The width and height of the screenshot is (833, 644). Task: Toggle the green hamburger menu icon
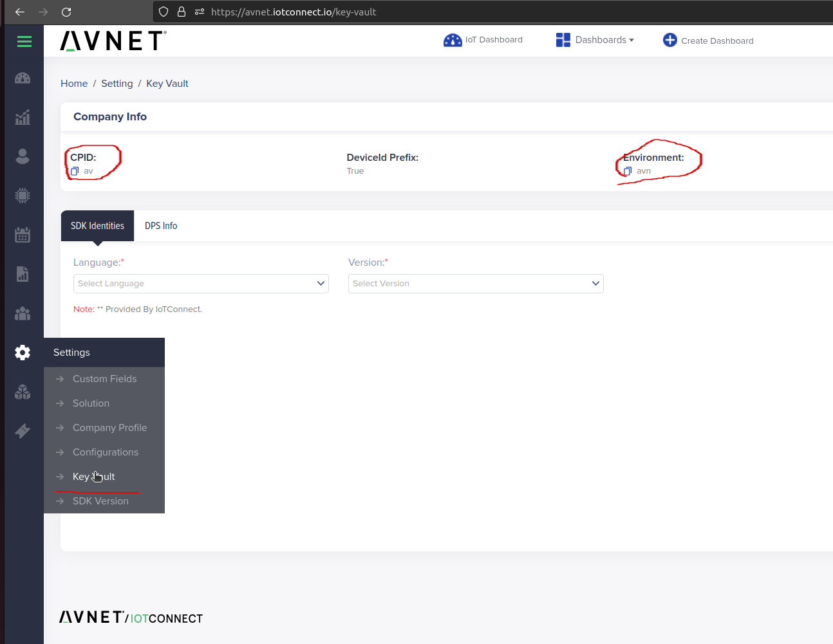[x=24, y=42]
